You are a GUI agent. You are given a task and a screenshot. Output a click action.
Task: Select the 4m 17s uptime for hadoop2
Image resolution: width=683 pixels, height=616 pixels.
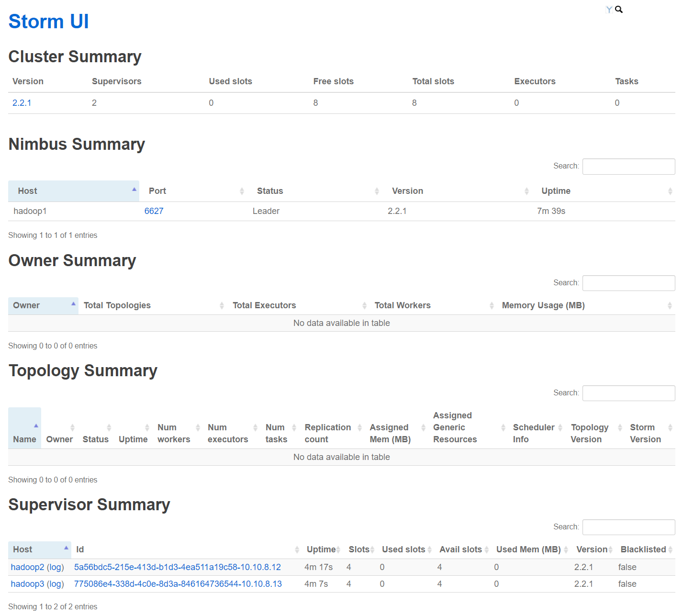click(318, 567)
